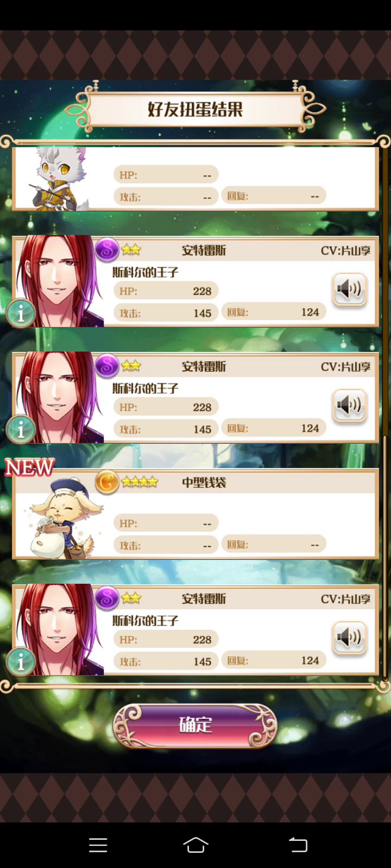Viewport: 391px width, 868px height.
Task: Play voice clip on last 安特雷斯 card
Action: (x=349, y=638)
